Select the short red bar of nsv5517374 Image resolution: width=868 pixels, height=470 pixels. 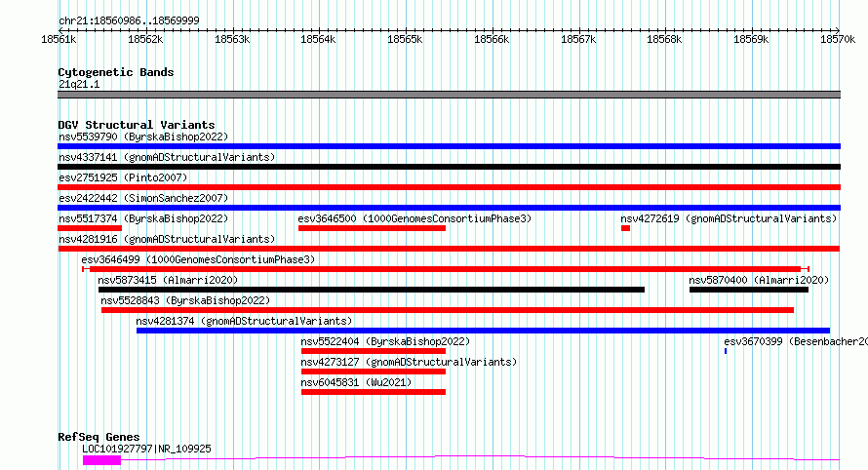[x=90, y=228]
